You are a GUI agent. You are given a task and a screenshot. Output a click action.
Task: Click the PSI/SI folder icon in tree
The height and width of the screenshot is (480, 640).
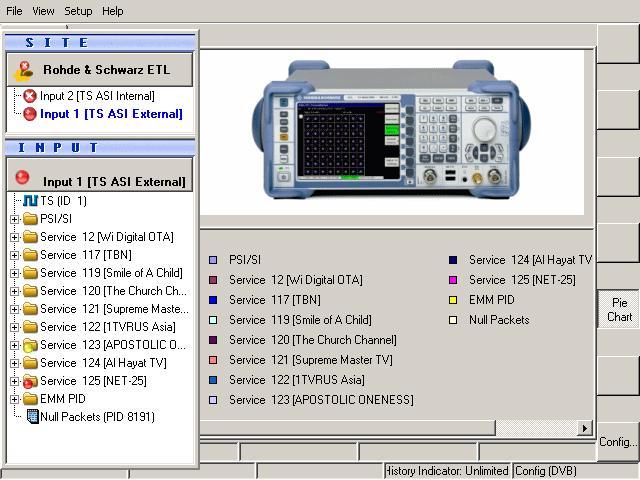click(x=30, y=219)
